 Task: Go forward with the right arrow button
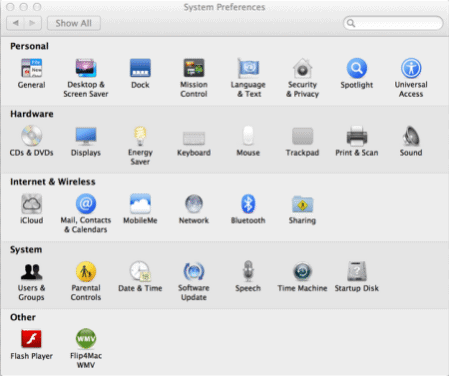coord(33,23)
